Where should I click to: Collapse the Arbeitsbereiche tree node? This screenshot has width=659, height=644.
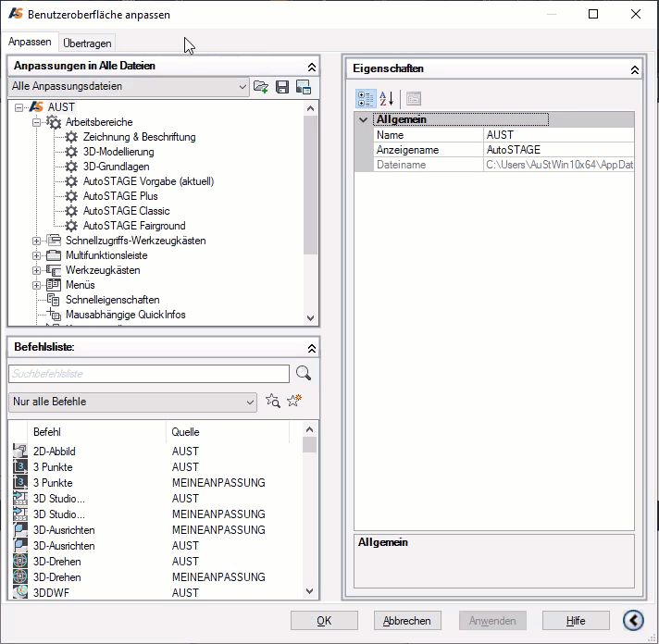[x=37, y=123]
